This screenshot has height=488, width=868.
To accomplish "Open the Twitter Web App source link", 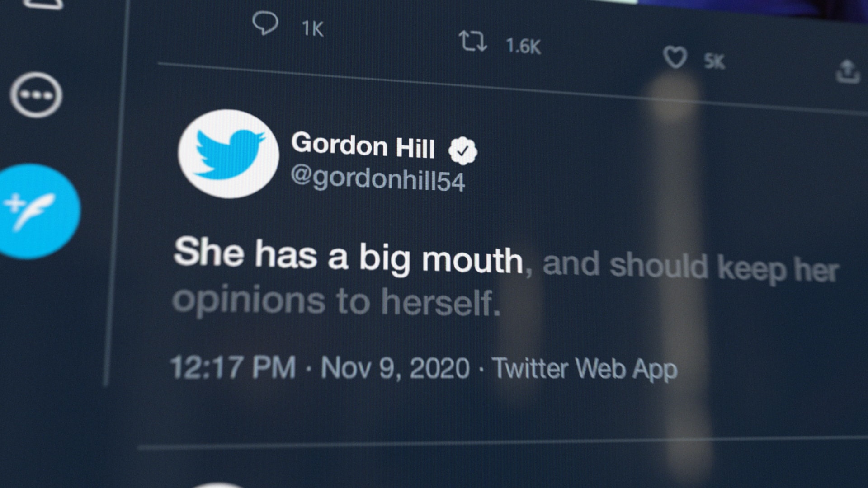I will tap(585, 369).
